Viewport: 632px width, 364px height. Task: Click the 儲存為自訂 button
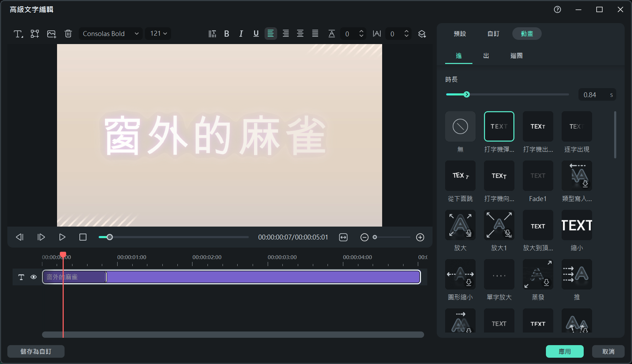click(x=36, y=351)
